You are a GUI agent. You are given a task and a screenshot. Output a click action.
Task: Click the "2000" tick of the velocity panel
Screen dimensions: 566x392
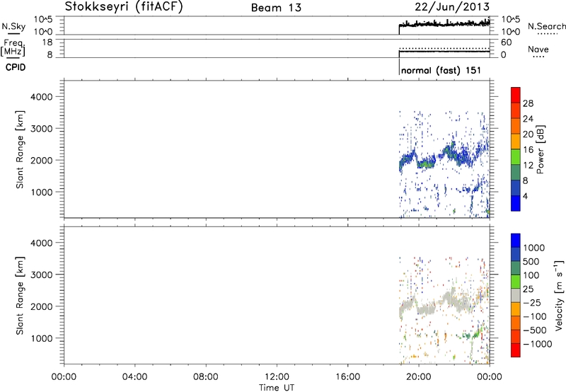tap(42, 306)
